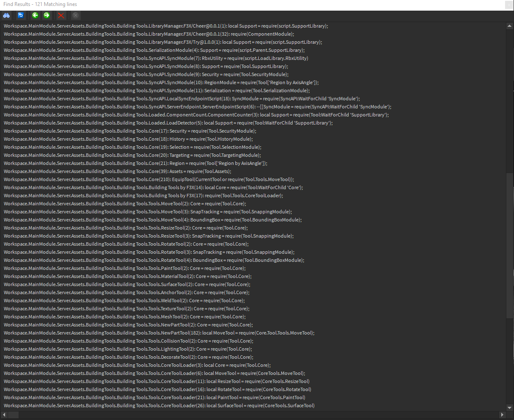Select TextureTool(2) result line
Viewport: 514px width, 420px height.
(x=127, y=309)
